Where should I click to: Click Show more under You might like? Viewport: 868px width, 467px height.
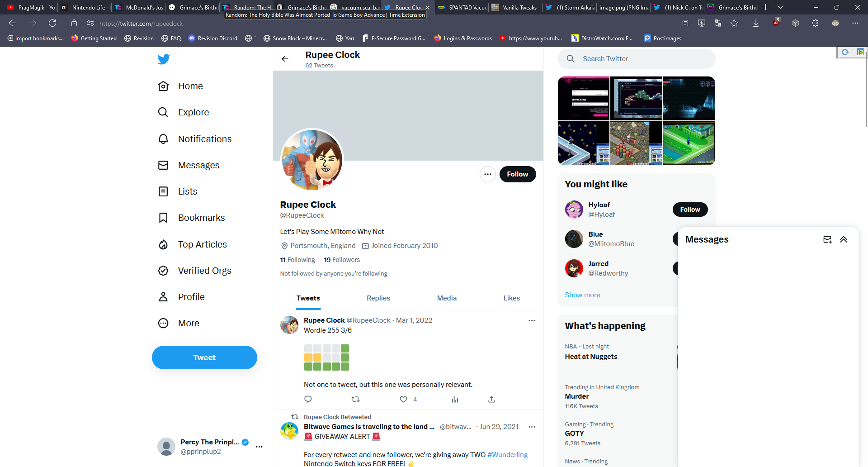click(582, 295)
